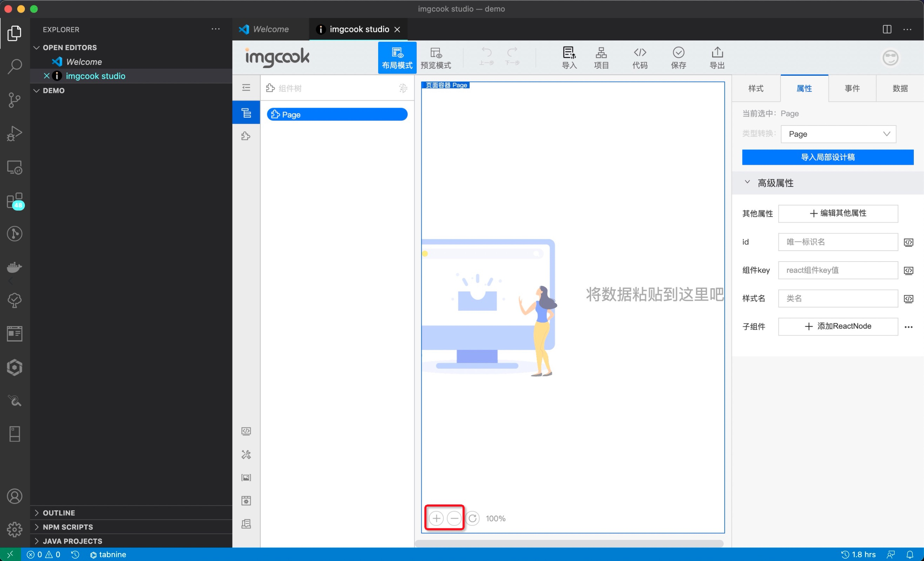Open the calendar-settings icon in left strip
Image resolution: width=924 pixels, height=561 pixels.
point(246,501)
